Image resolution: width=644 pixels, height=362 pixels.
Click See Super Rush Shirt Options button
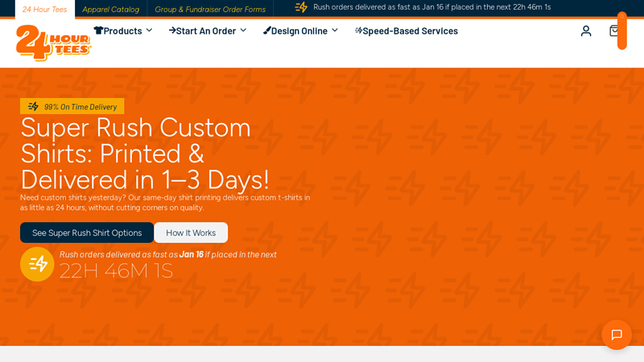click(x=87, y=232)
